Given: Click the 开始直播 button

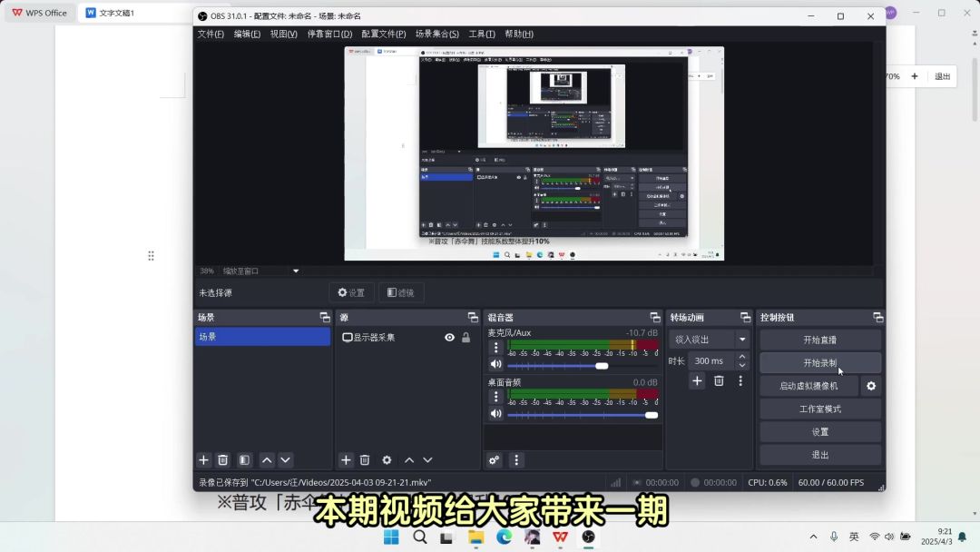Looking at the screenshot, I should (x=819, y=340).
